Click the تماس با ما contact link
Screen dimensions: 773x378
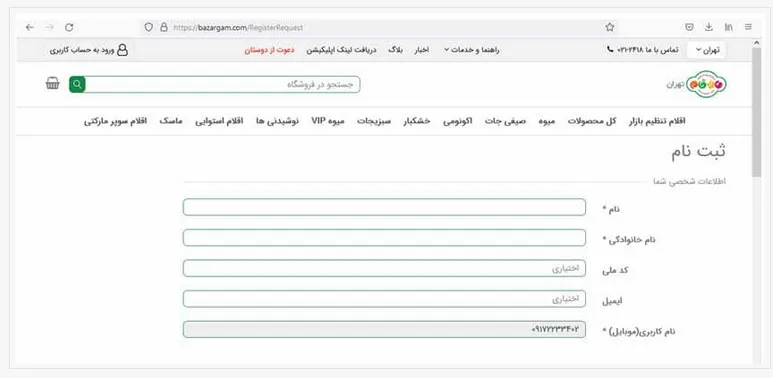point(648,50)
